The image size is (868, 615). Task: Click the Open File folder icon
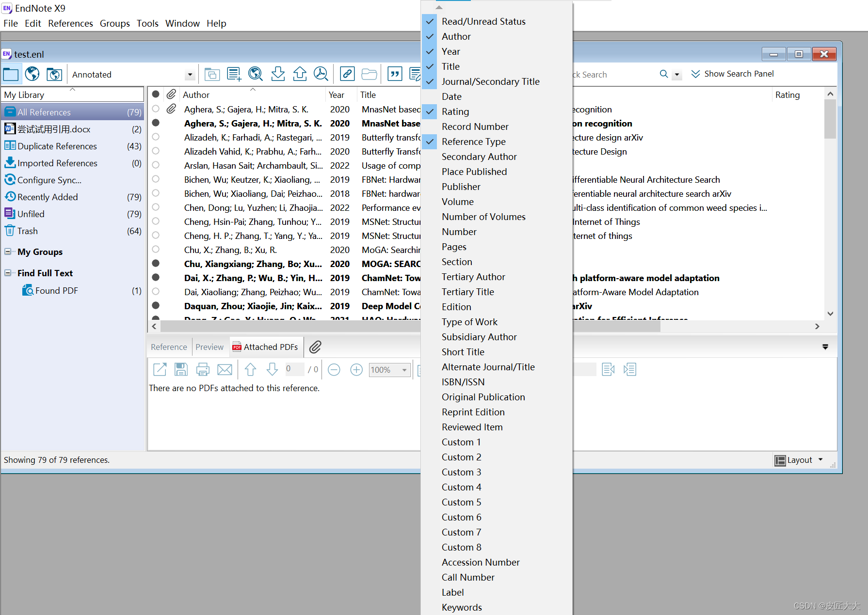369,74
